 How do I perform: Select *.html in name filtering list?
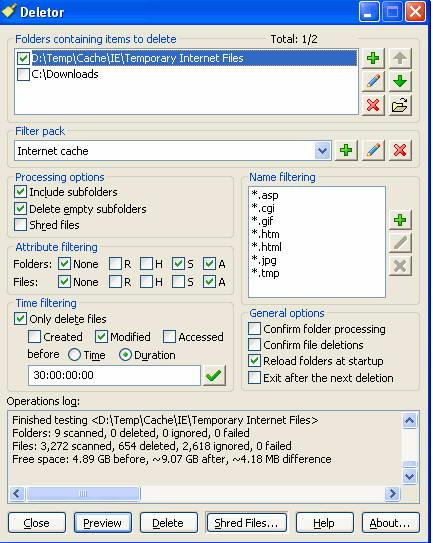point(266,247)
